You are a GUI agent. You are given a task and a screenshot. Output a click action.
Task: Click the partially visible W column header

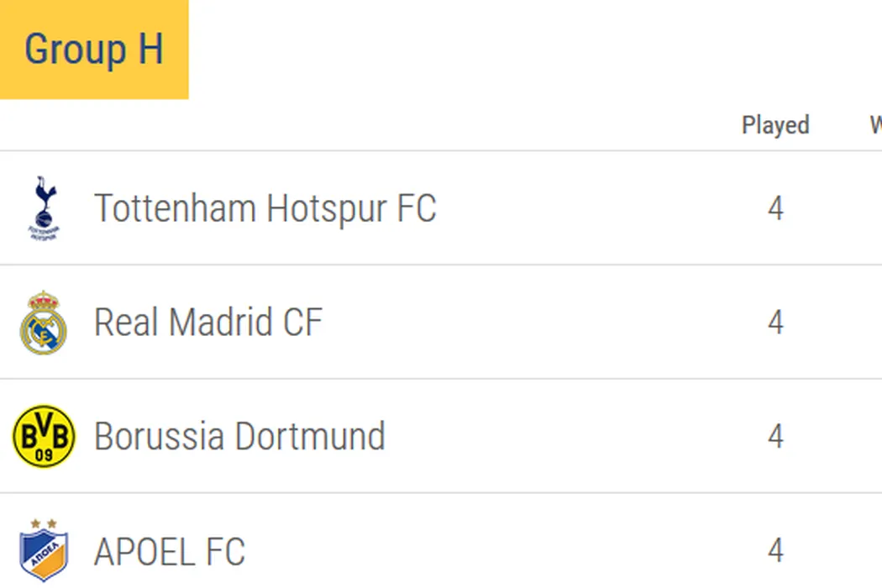[x=874, y=125]
